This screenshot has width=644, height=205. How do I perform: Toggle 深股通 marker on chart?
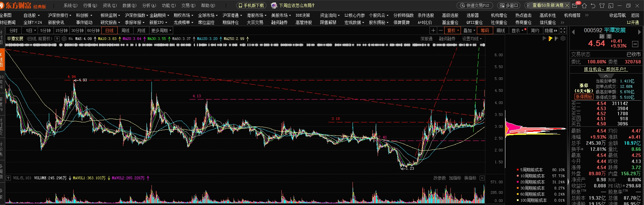tap(426, 39)
